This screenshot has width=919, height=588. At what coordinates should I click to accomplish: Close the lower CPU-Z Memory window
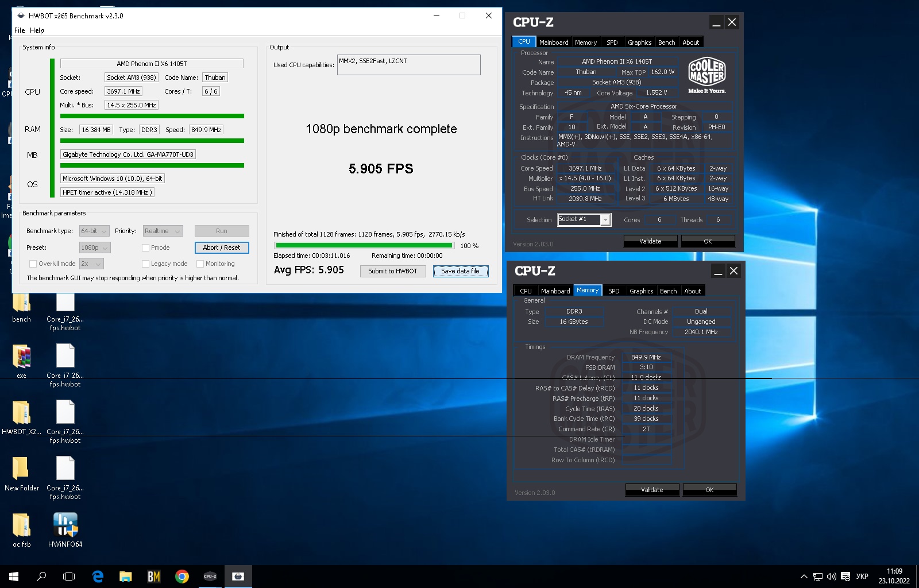(733, 271)
